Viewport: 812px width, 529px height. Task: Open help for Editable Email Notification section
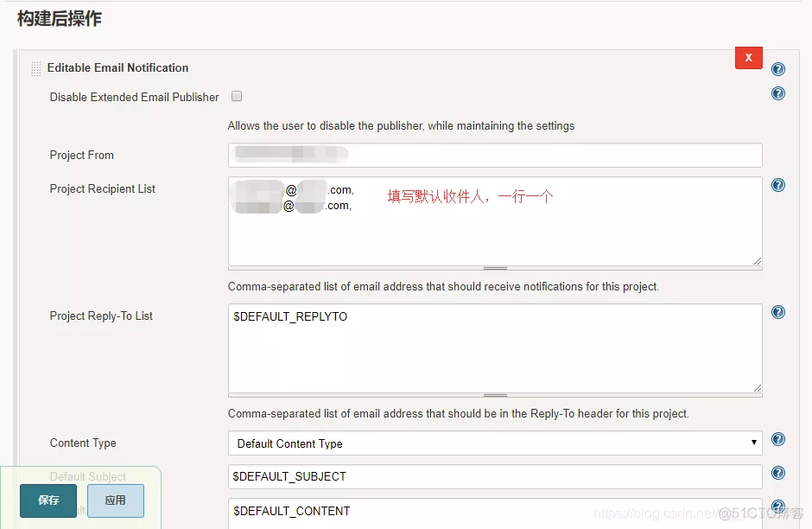point(777,69)
